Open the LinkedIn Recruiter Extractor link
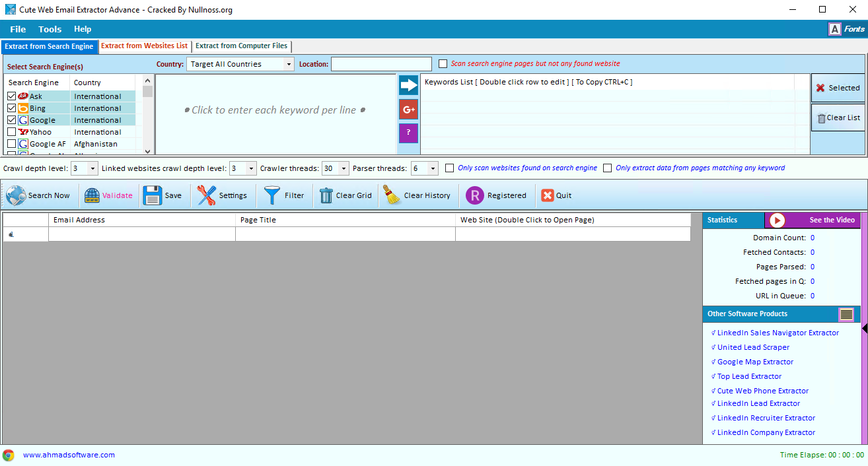Image resolution: width=868 pixels, height=466 pixels. tap(766, 418)
